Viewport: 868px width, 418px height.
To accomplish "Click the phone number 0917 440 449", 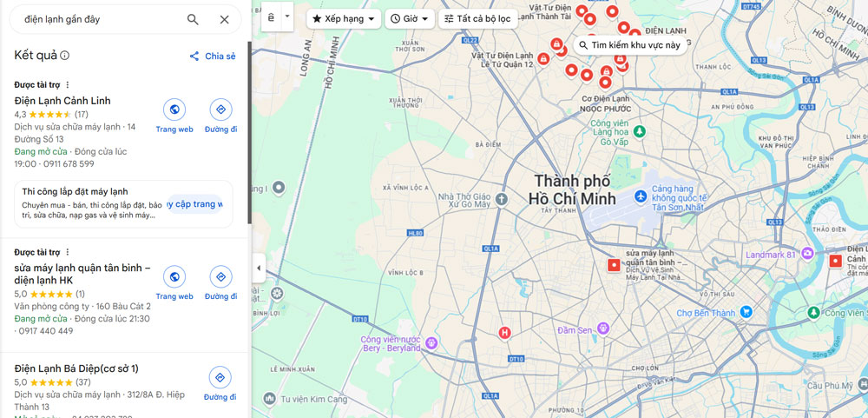I will click(46, 331).
